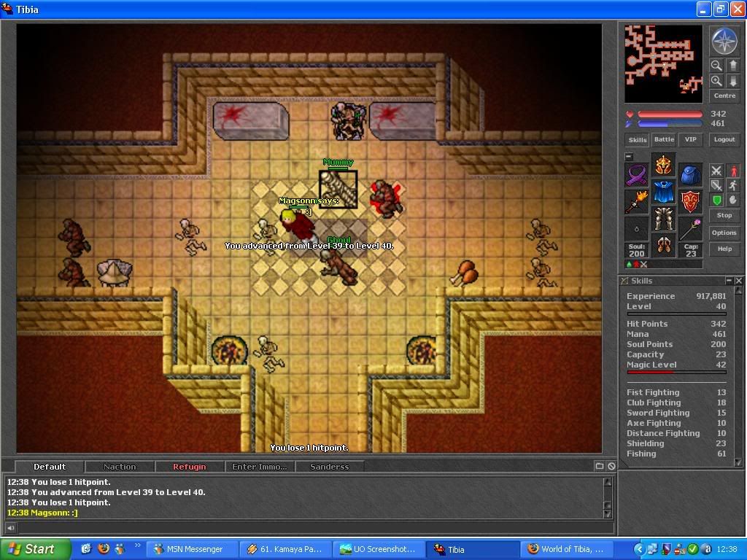The height and width of the screenshot is (560, 747).
Task: Open Firefox from quick launch
Action: [x=103, y=548]
